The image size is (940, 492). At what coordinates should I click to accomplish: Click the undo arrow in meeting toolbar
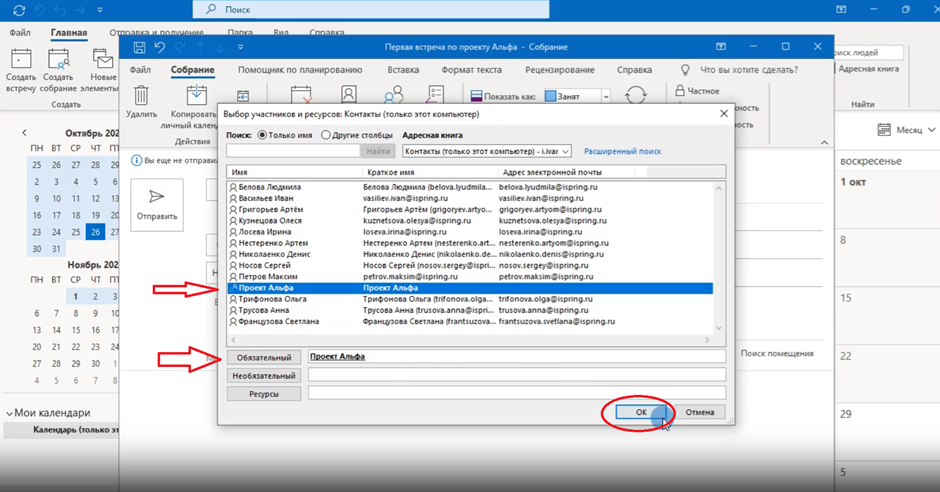pyautogui.click(x=159, y=47)
